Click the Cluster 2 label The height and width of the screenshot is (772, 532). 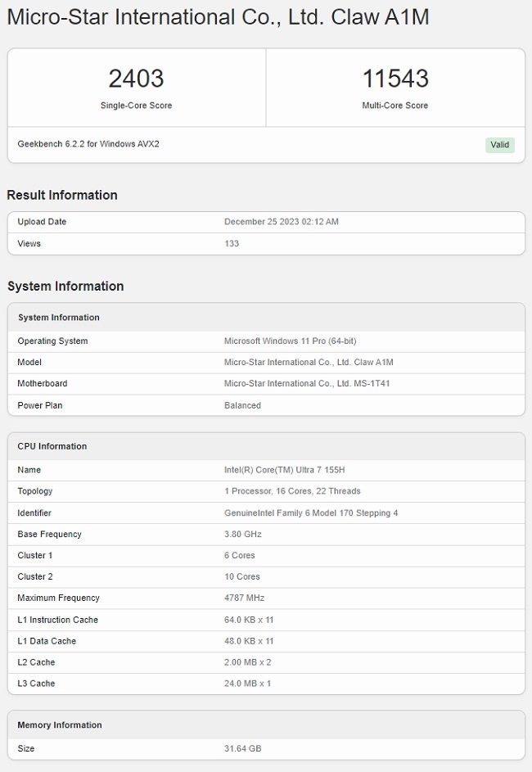pyautogui.click(x=35, y=576)
